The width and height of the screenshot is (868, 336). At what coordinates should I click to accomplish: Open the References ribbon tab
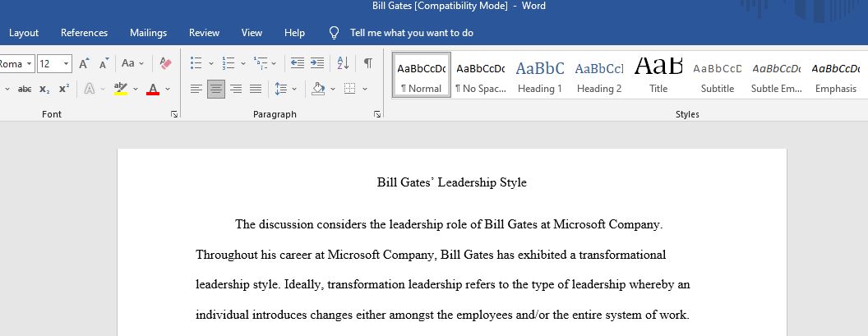(x=84, y=33)
